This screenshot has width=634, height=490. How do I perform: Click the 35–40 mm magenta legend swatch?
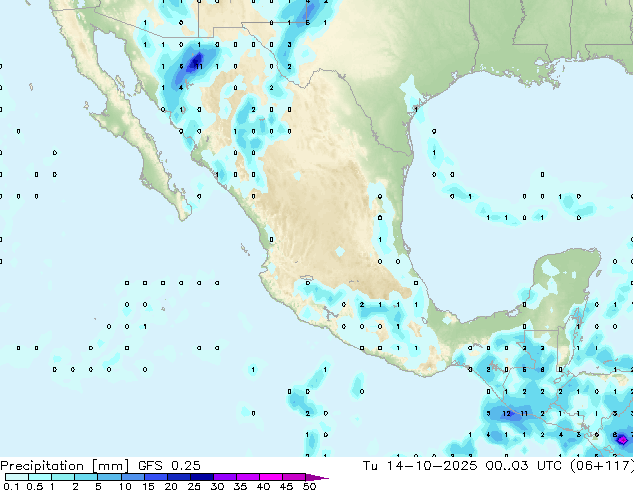pos(247,477)
